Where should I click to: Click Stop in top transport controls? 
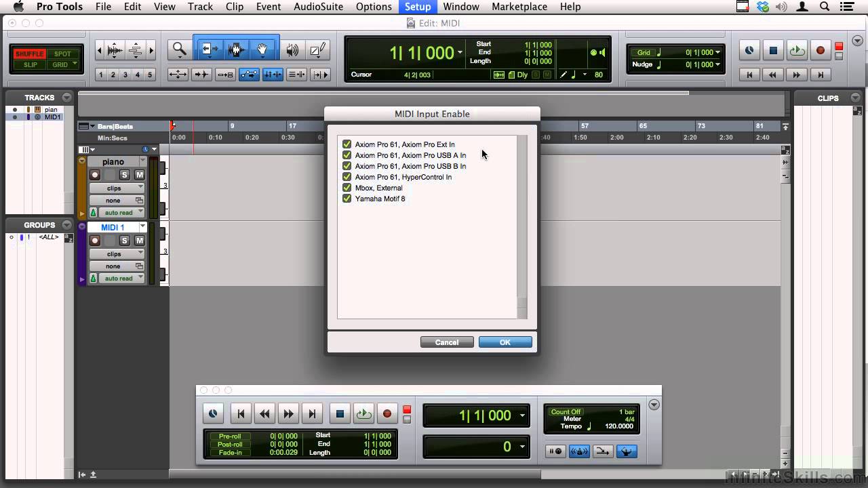click(x=773, y=50)
